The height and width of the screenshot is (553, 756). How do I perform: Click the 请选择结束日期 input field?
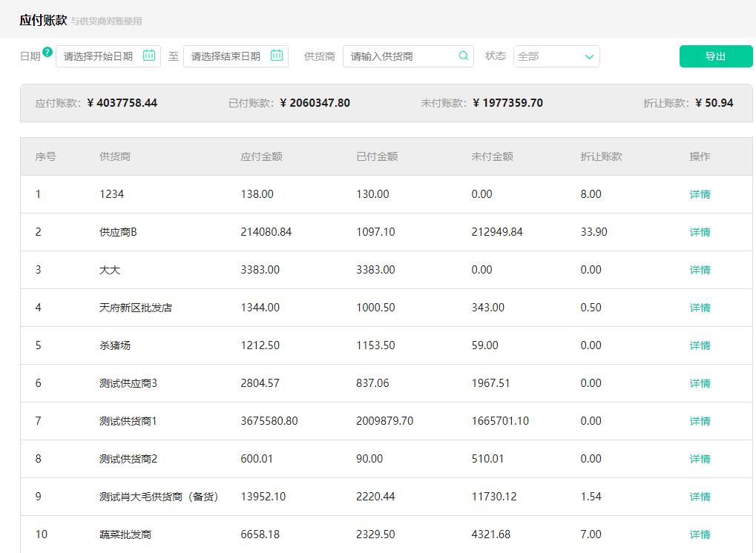[x=226, y=56]
